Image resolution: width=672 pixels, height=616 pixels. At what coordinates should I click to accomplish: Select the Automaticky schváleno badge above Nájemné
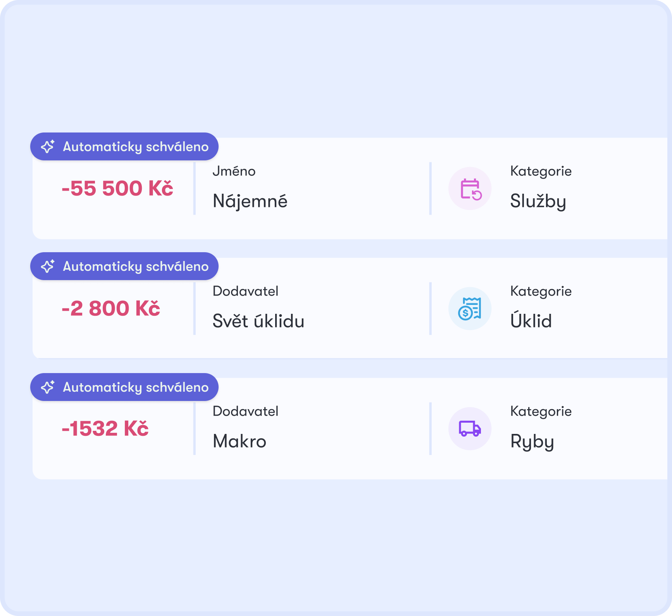[x=124, y=146]
